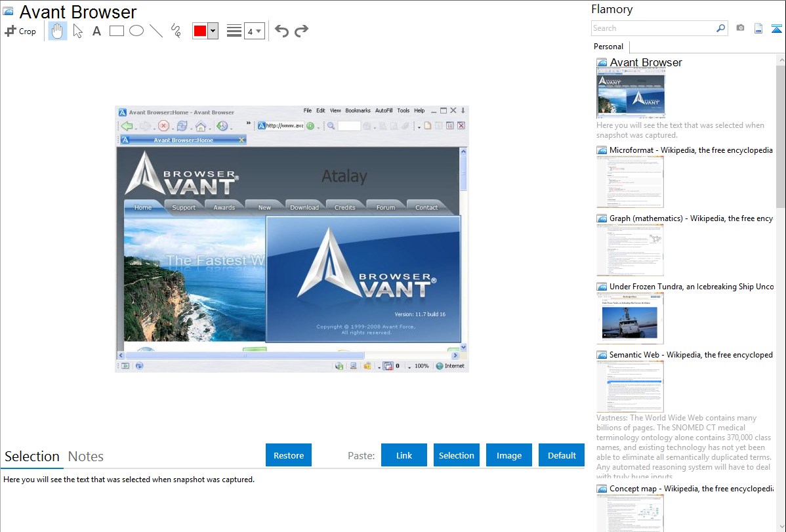786x532 pixels.
Task: Select the straight line tool
Action: click(156, 31)
